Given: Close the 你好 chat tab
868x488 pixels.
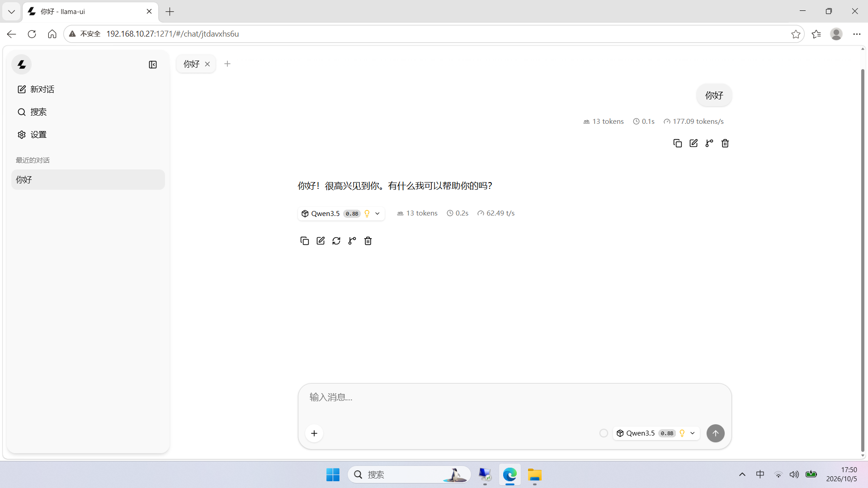Looking at the screenshot, I should click(x=208, y=64).
